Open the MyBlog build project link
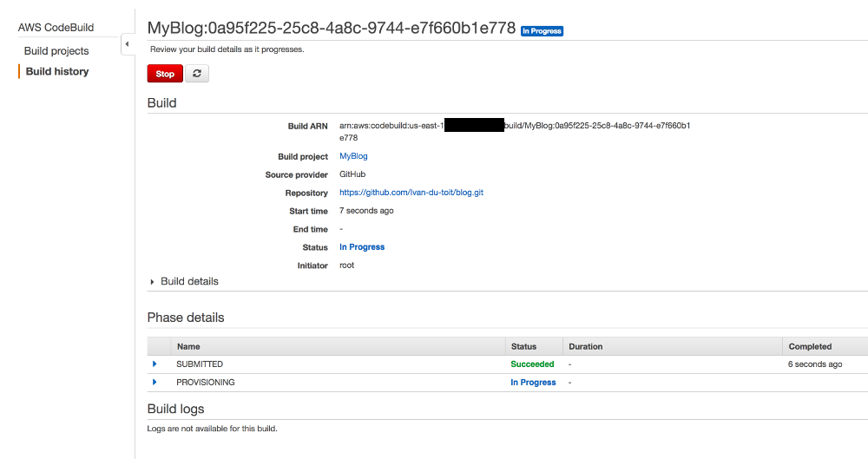 point(353,156)
